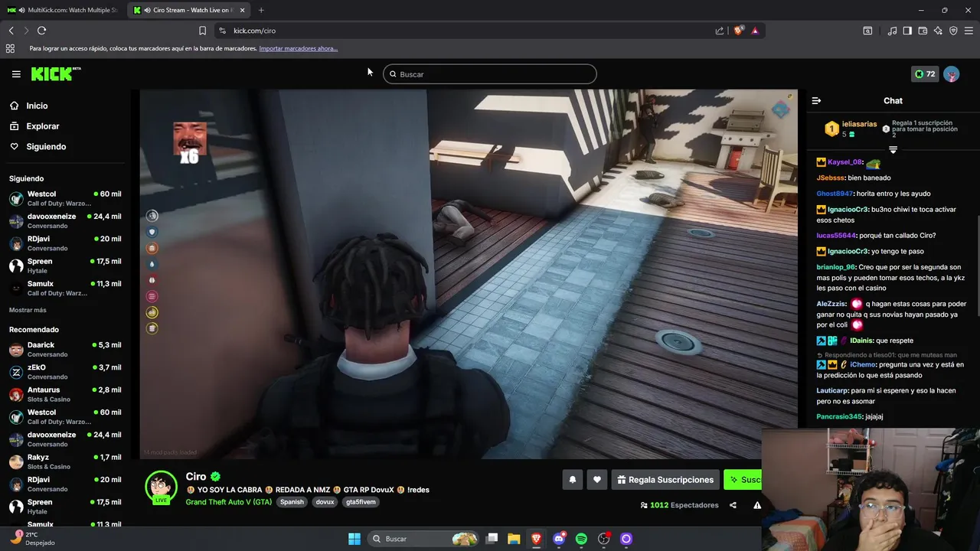
Task: Open zEkO in recommended channels
Action: pos(65,372)
